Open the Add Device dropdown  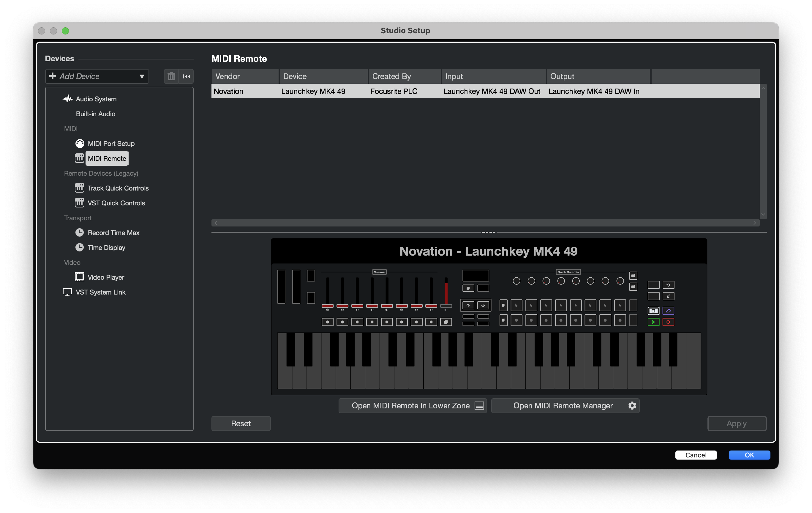[97, 76]
